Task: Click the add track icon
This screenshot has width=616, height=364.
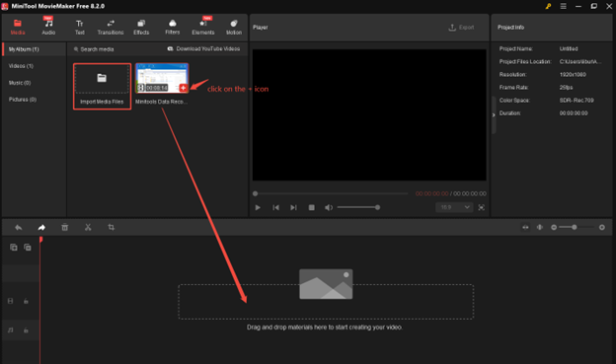Action: point(14,248)
